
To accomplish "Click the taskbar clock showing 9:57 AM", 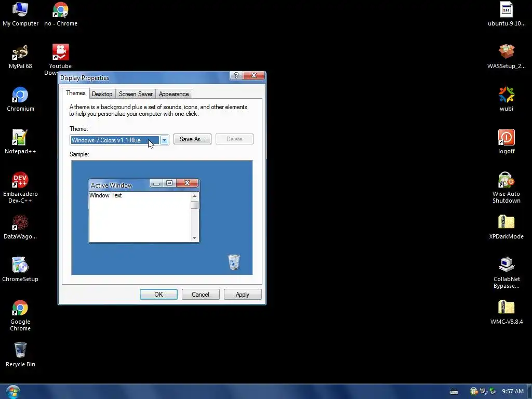I will tap(513, 392).
